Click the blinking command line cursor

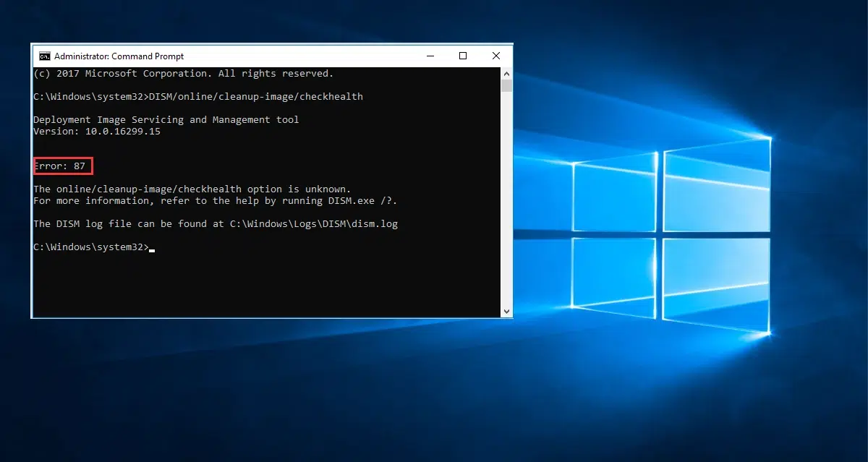point(153,247)
